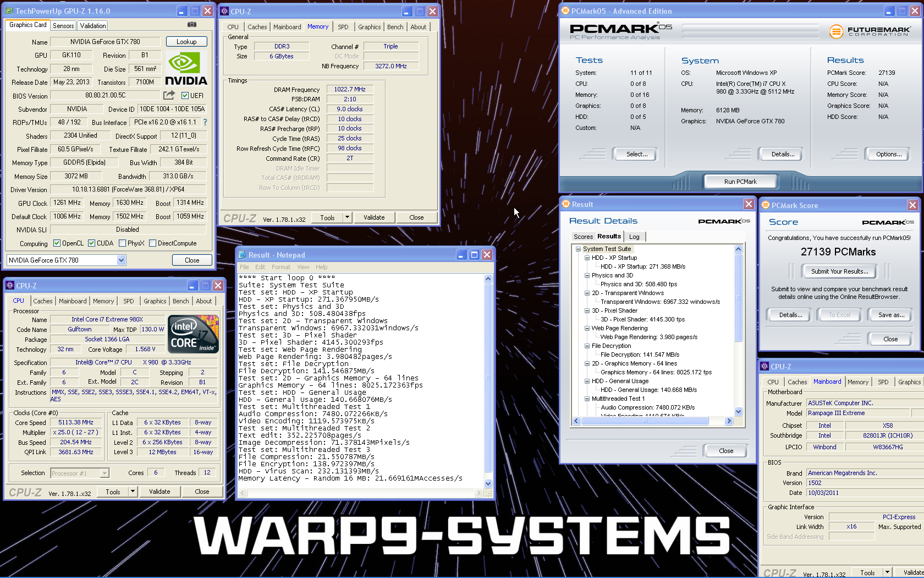Click the CPU-Z Memory window title icon

[x=224, y=11]
